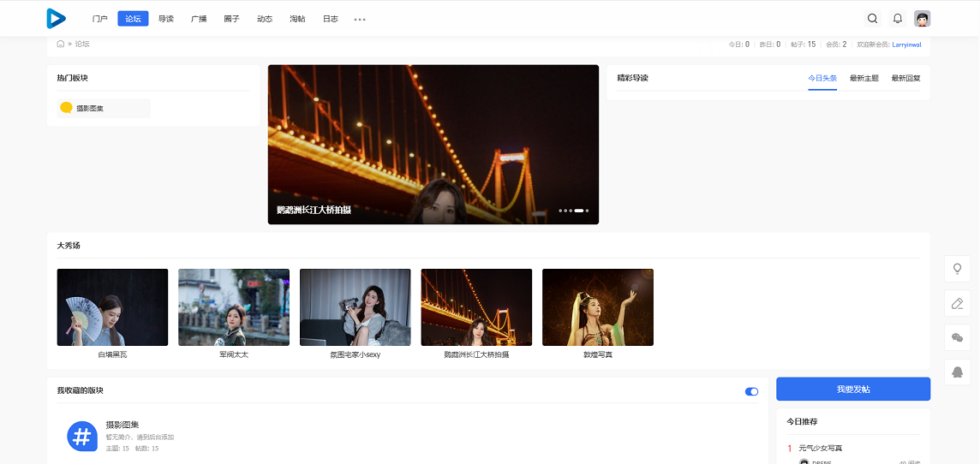980x464 pixels.
Task: Select the 今日头条 tab
Action: [822, 78]
